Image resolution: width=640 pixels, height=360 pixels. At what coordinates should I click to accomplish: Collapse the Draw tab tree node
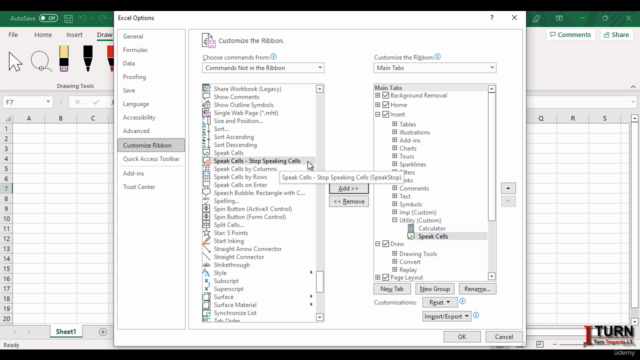tap(378, 244)
